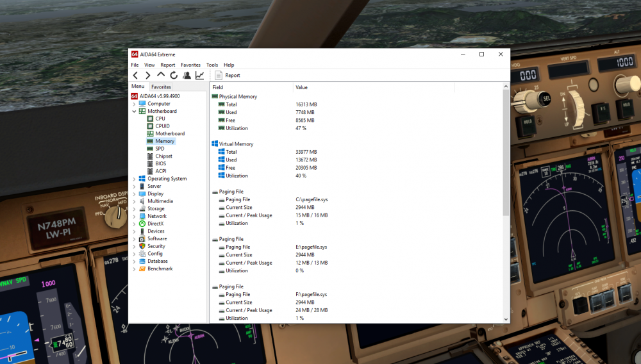The width and height of the screenshot is (641, 364).
Task: Select the Chipset item icon in tree
Action: click(x=150, y=156)
